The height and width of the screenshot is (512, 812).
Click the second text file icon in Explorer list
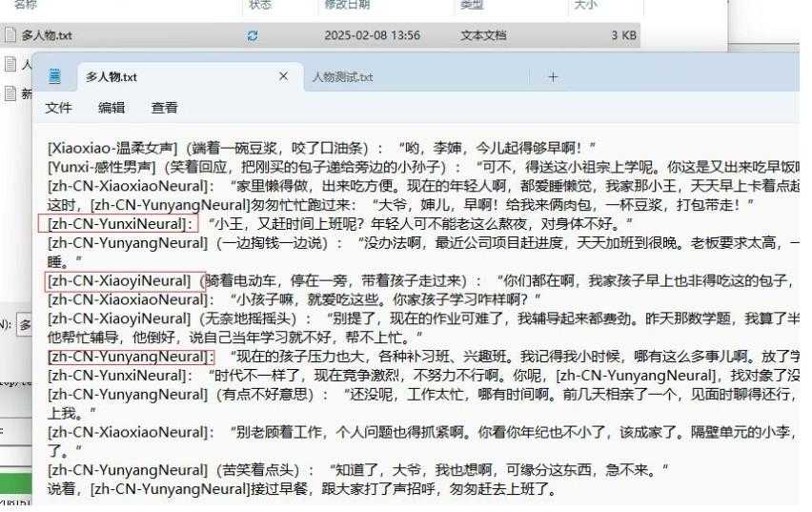[10, 65]
